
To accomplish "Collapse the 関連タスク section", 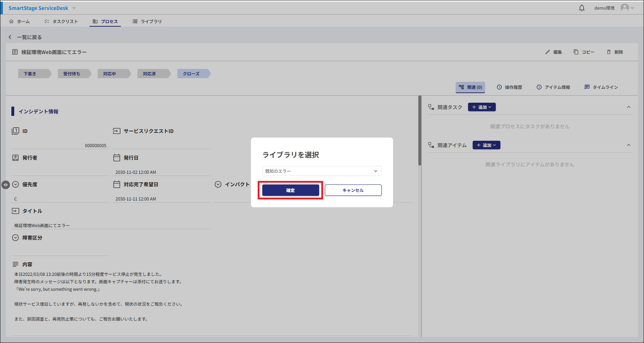I will coord(628,107).
